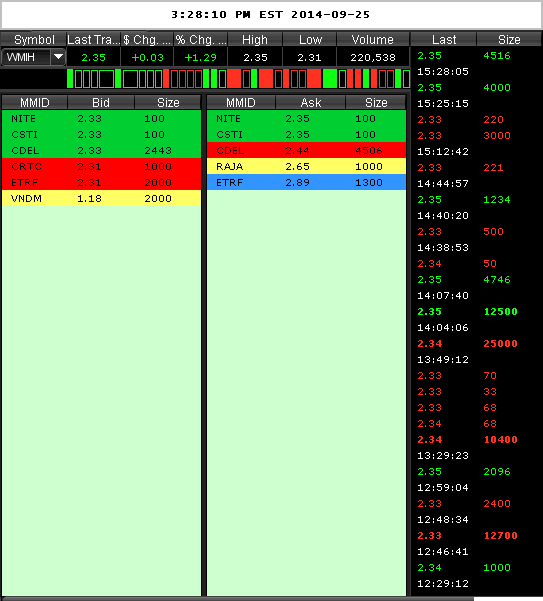The width and height of the screenshot is (543, 601).
Task: Click the timestamp 15:28:05
Action: [443, 72]
